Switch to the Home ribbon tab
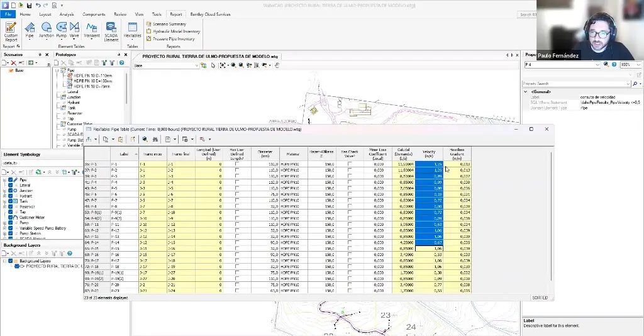644x336 pixels. click(25, 14)
